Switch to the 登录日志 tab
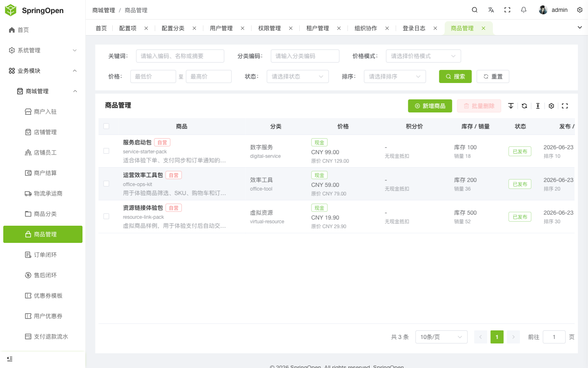 (x=414, y=28)
